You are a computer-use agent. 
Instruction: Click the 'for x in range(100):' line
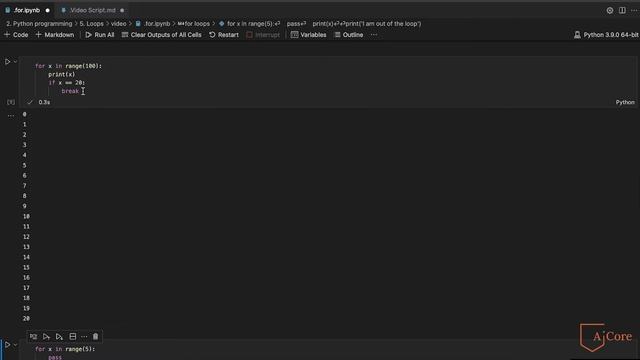click(69, 66)
